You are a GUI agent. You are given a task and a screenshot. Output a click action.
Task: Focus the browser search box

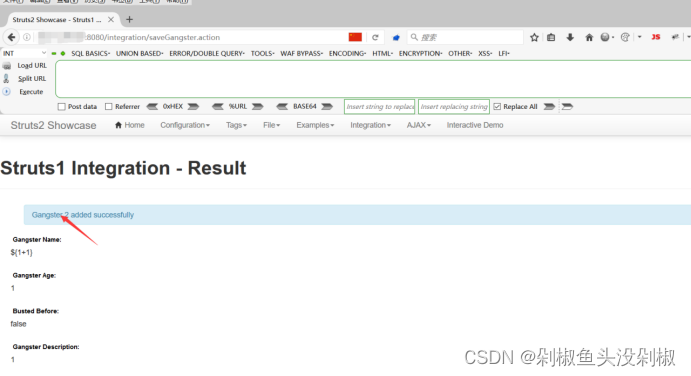(x=465, y=37)
